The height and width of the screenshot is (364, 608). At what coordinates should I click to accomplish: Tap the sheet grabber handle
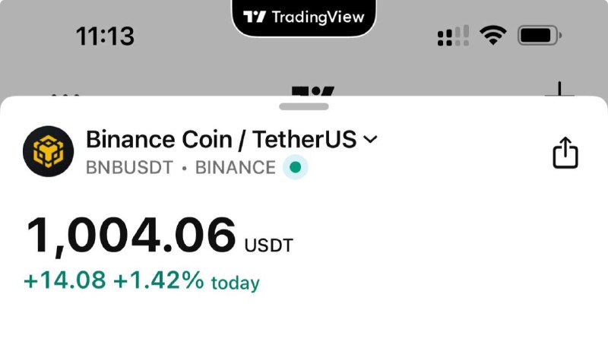(304, 106)
